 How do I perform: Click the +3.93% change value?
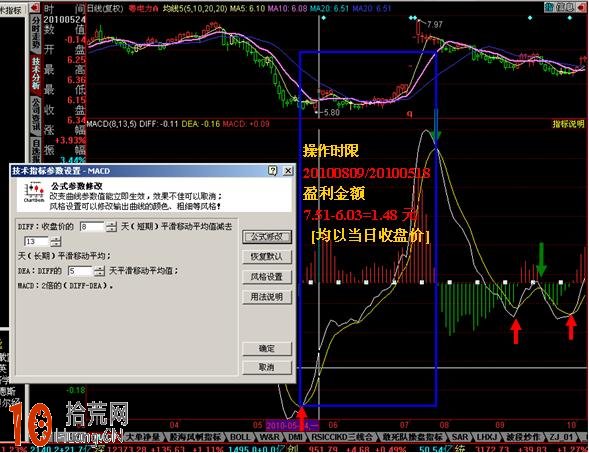[71, 140]
